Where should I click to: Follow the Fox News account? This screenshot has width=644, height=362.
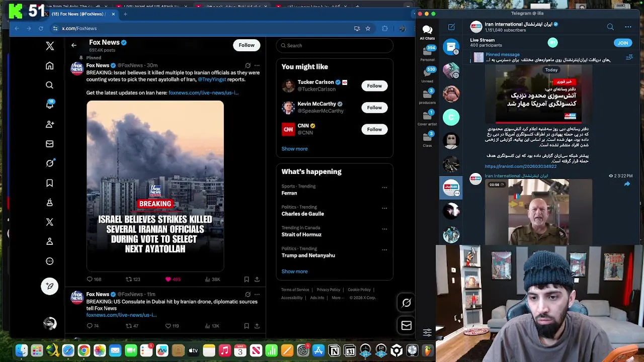point(247,45)
